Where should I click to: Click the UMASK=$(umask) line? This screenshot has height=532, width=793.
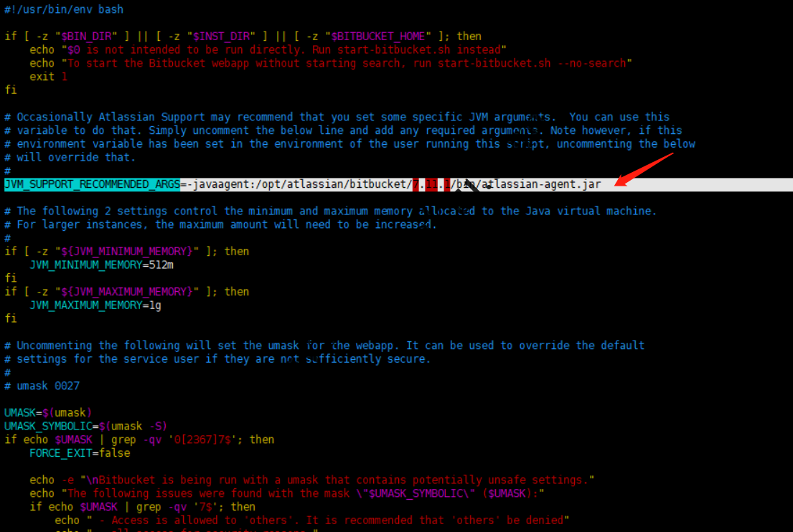[x=48, y=412]
